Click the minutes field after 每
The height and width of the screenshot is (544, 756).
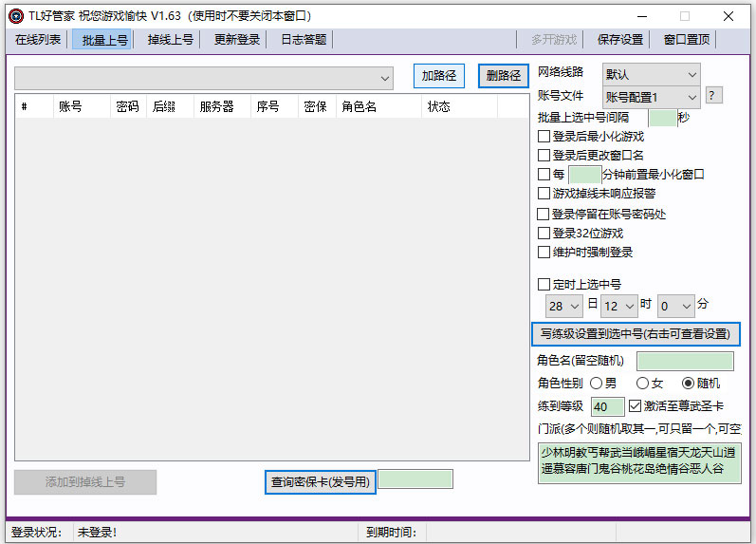(x=585, y=175)
